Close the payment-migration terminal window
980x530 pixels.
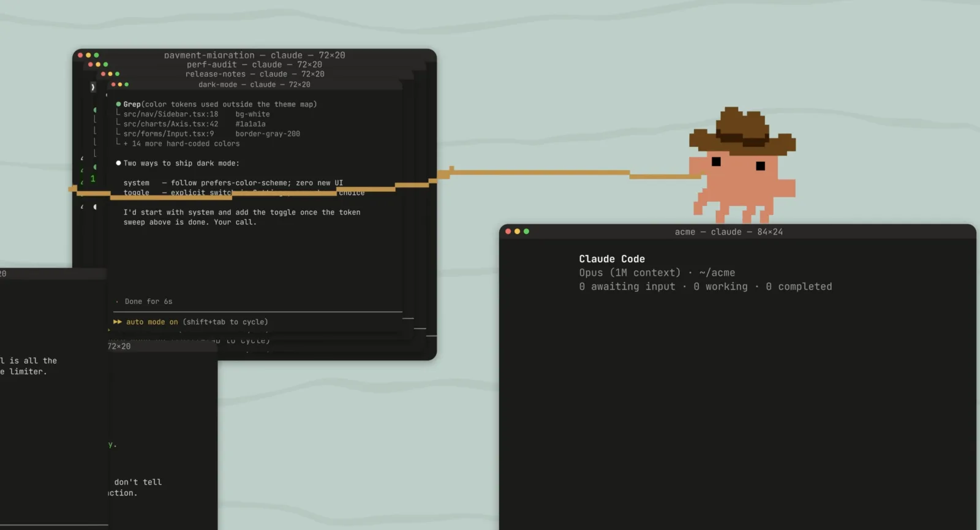[80, 55]
